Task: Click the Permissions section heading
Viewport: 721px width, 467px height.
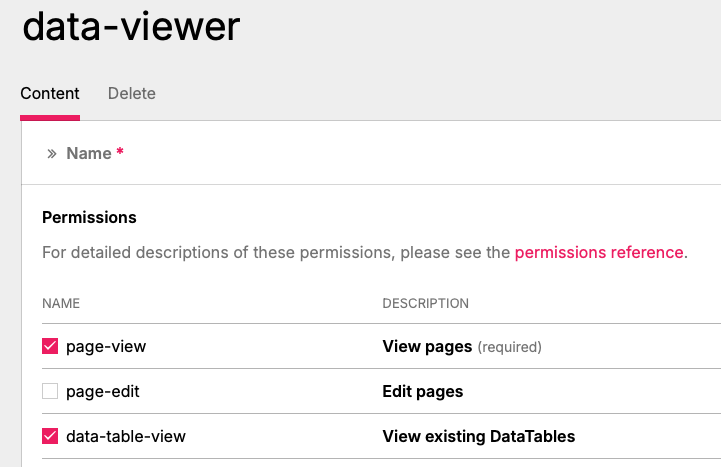Action: pyautogui.click(x=89, y=217)
